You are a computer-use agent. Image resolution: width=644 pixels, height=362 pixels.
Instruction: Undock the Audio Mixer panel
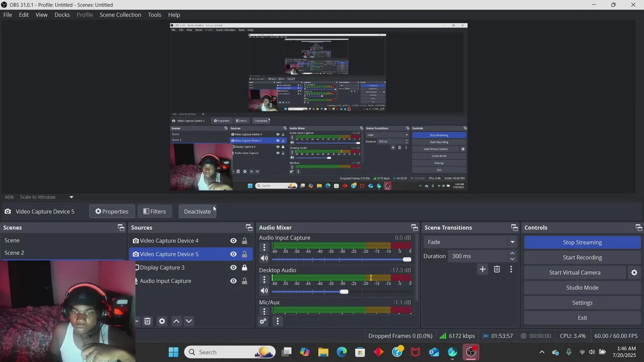pos(415,228)
